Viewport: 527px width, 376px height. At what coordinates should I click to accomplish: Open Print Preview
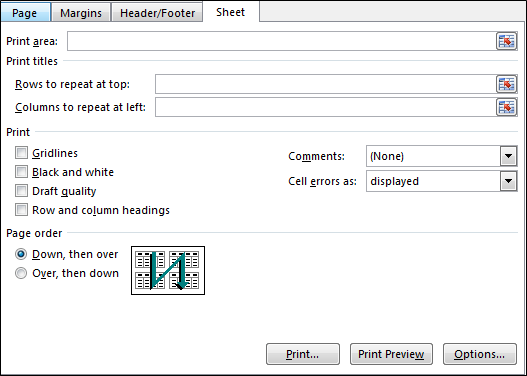[391, 354]
